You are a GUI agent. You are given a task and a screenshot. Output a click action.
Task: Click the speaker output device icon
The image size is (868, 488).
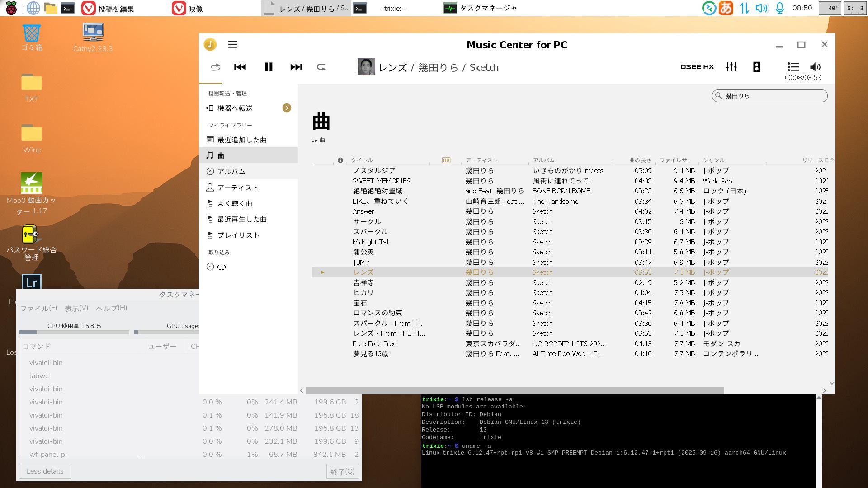click(x=756, y=67)
